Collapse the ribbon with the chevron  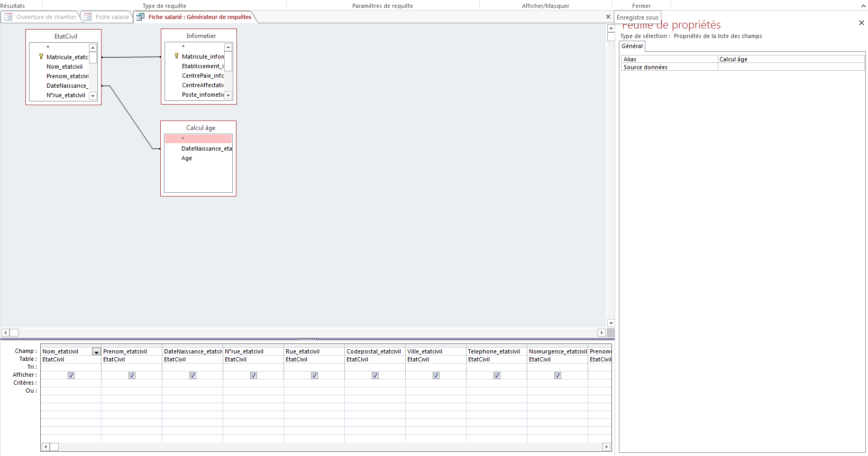[863, 6]
